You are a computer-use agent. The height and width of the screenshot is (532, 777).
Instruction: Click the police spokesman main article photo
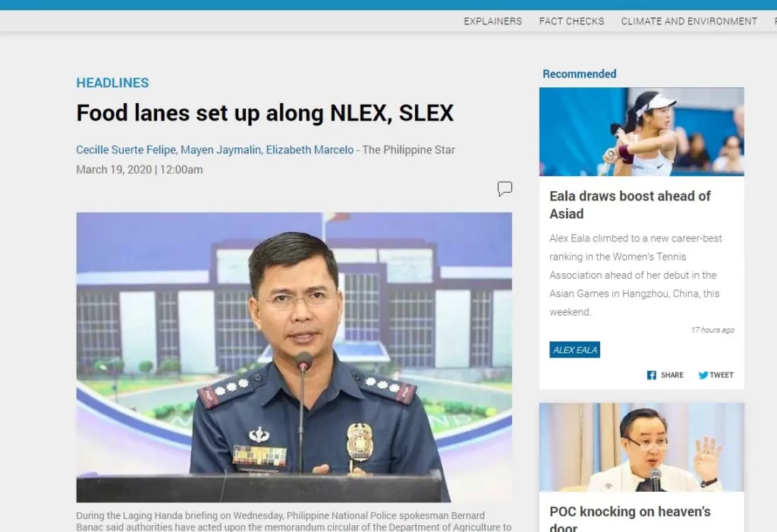tap(294, 357)
